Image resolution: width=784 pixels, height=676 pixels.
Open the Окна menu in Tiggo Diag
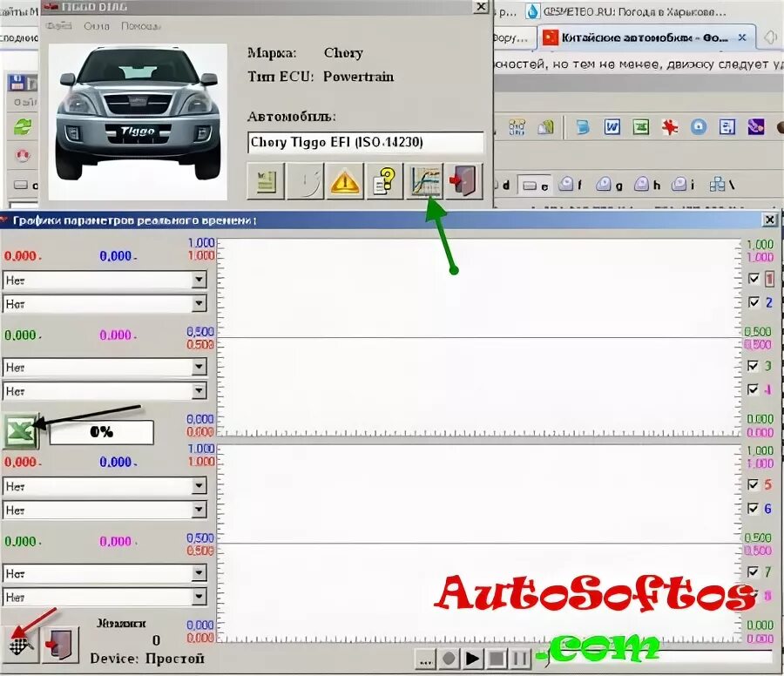click(97, 25)
